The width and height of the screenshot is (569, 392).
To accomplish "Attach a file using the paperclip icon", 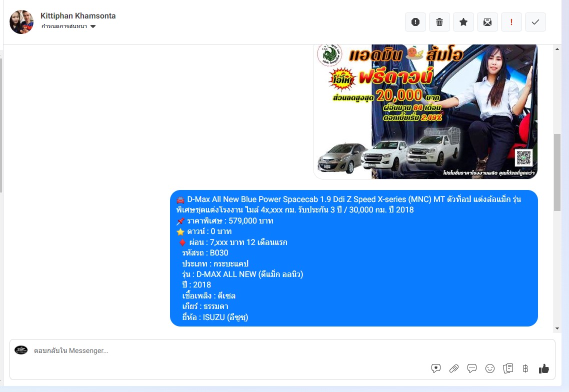I will [454, 369].
